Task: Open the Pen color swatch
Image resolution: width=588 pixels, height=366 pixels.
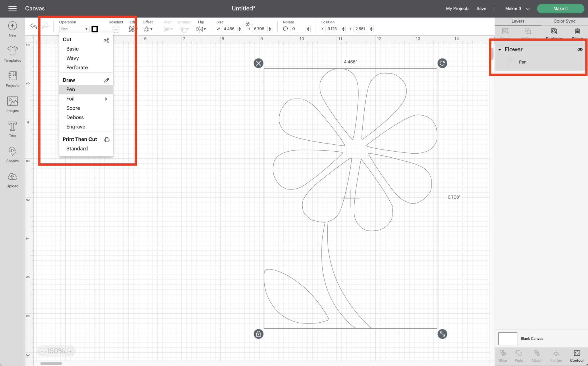Action: [95, 29]
